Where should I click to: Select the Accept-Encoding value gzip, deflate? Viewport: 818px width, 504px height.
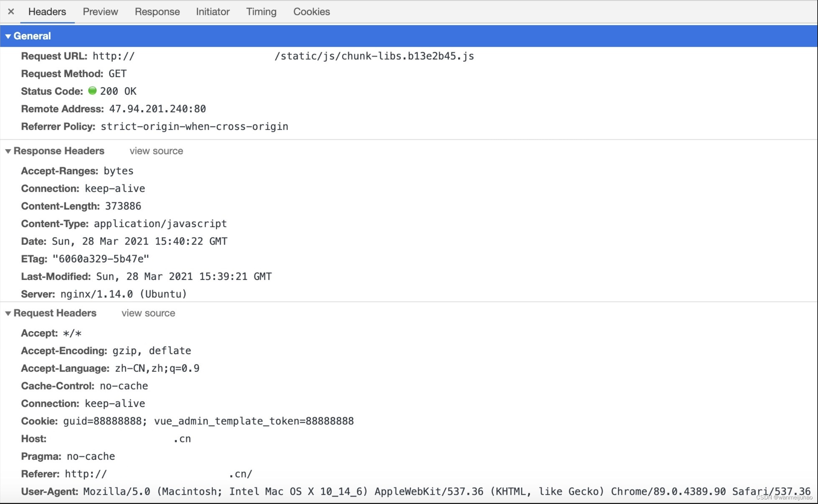[152, 351]
